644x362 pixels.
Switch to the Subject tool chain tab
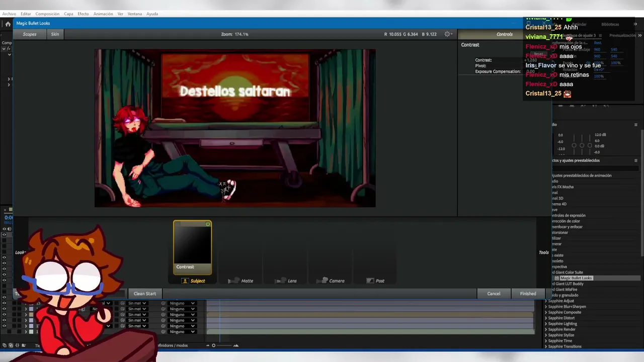tap(194, 281)
